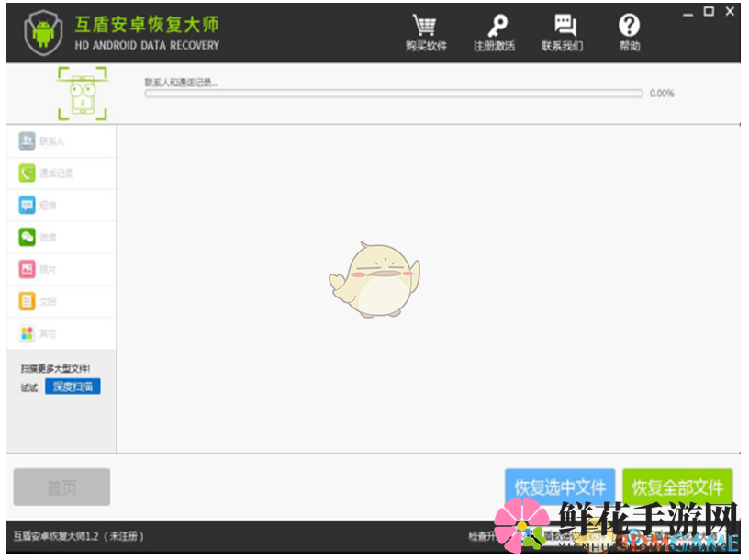Open the question mark help icon
Viewport: 749px width, 560px height.
tap(629, 25)
